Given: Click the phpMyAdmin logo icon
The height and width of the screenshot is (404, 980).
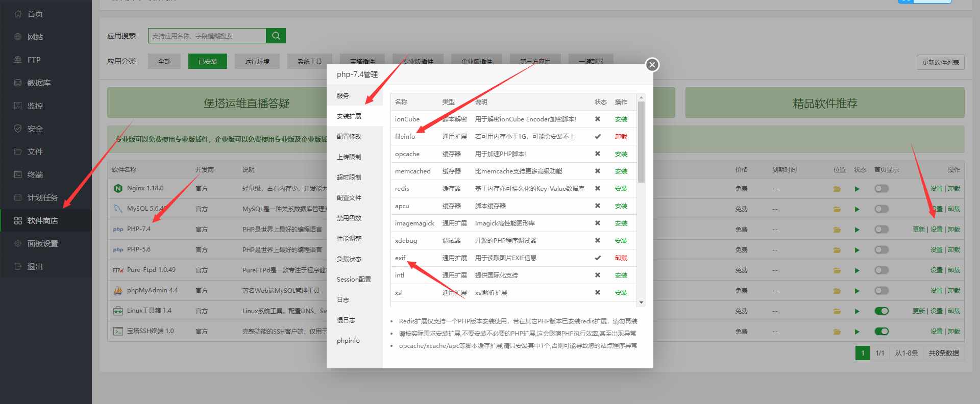Looking at the screenshot, I should pyautogui.click(x=118, y=290).
